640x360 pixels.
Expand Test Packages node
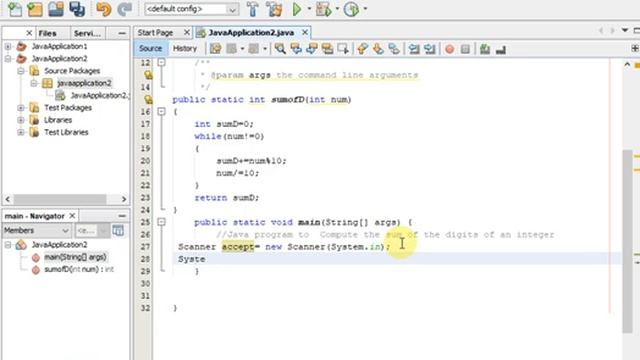pyautogui.click(x=21, y=108)
